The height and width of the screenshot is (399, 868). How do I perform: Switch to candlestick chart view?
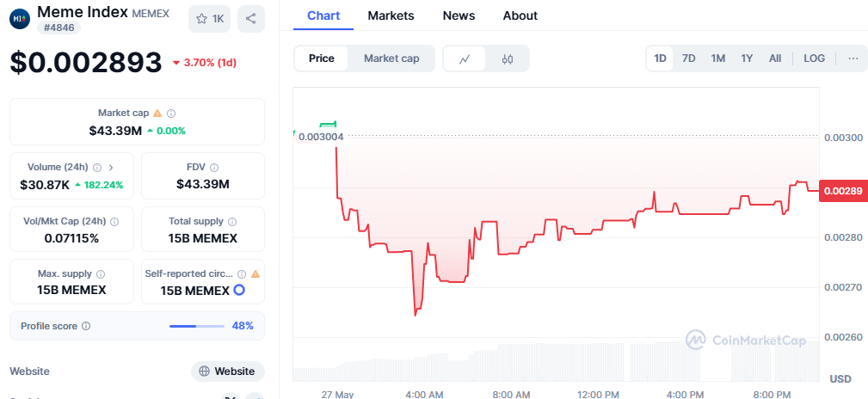point(508,58)
